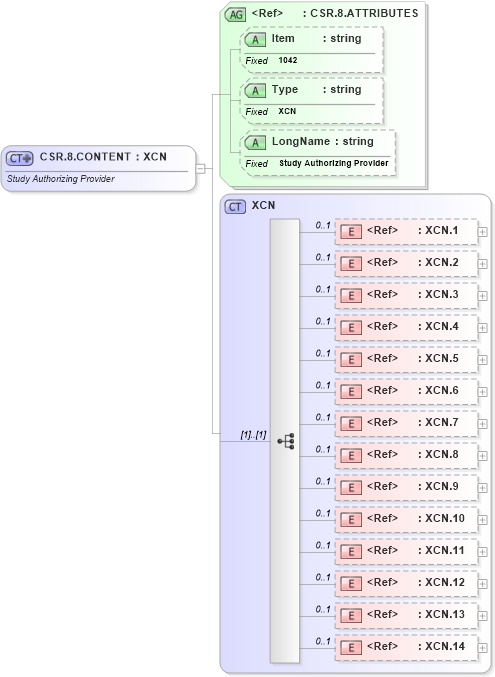Screen dimensions: 495x677
Task: Click the E icon of XCN.9
Action: (351, 487)
